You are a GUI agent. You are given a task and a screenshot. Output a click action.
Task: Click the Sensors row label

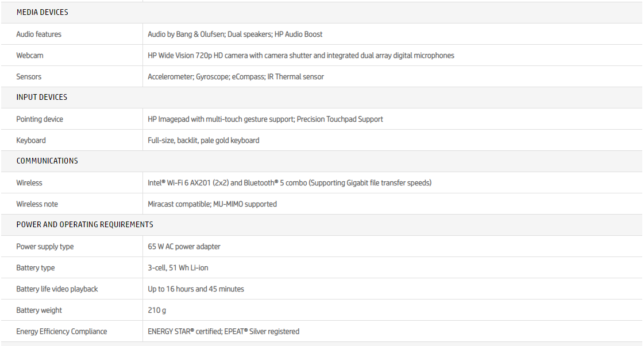29,77
